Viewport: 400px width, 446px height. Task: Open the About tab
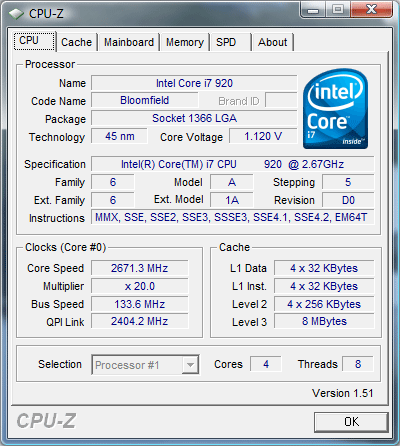273,42
